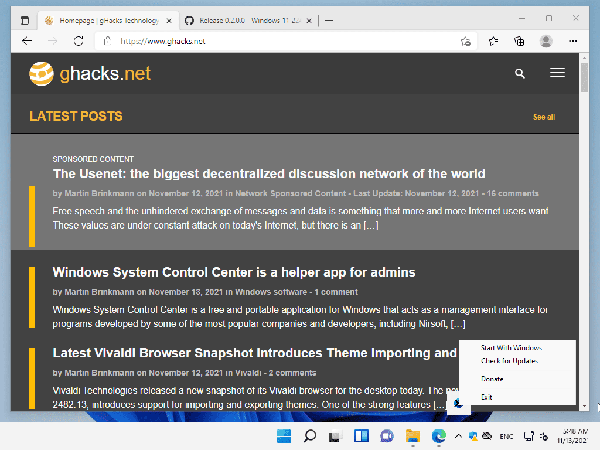The image size is (600, 450).
Task: Close the GitHub Release tab
Action: [309, 21]
